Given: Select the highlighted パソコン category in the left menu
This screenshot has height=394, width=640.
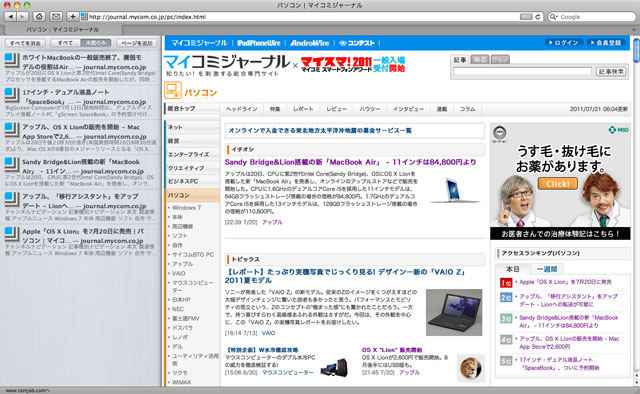Looking at the screenshot, I should [192, 195].
